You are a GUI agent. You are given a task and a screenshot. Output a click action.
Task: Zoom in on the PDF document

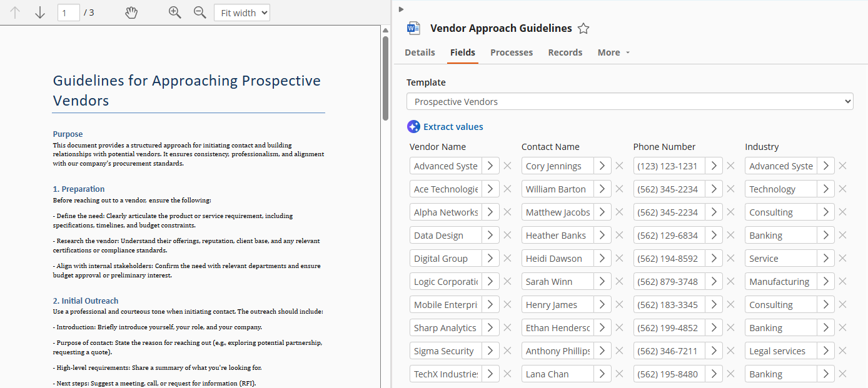(x=175, y=12)
